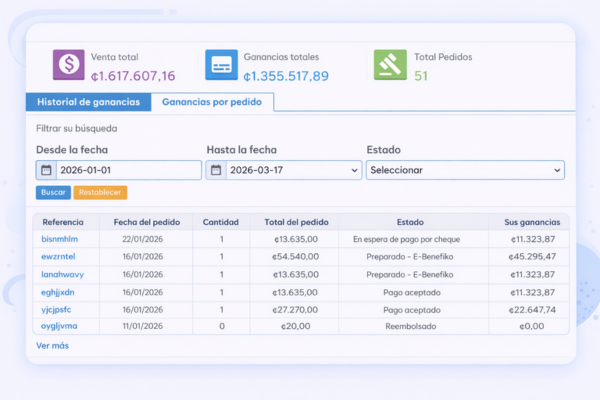Click the Reembolsado status cell
Viewport: 600px width, 400px height.
pyautogui.click(x=411, y=326)
